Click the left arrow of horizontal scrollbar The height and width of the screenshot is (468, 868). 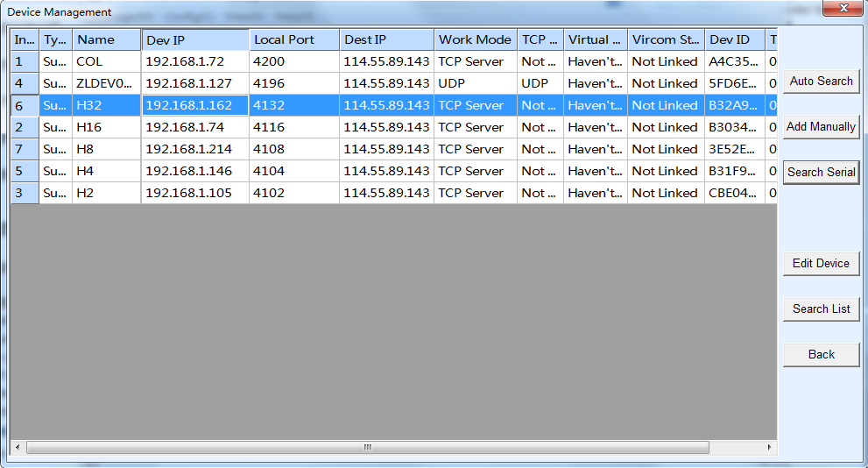coord(18,448)
